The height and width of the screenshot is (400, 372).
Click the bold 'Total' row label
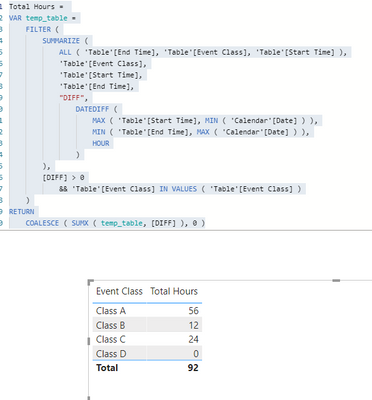[107, 368]
